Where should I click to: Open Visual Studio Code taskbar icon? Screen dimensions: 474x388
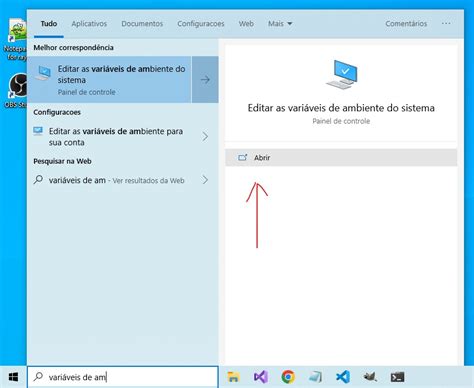(343, 377)
